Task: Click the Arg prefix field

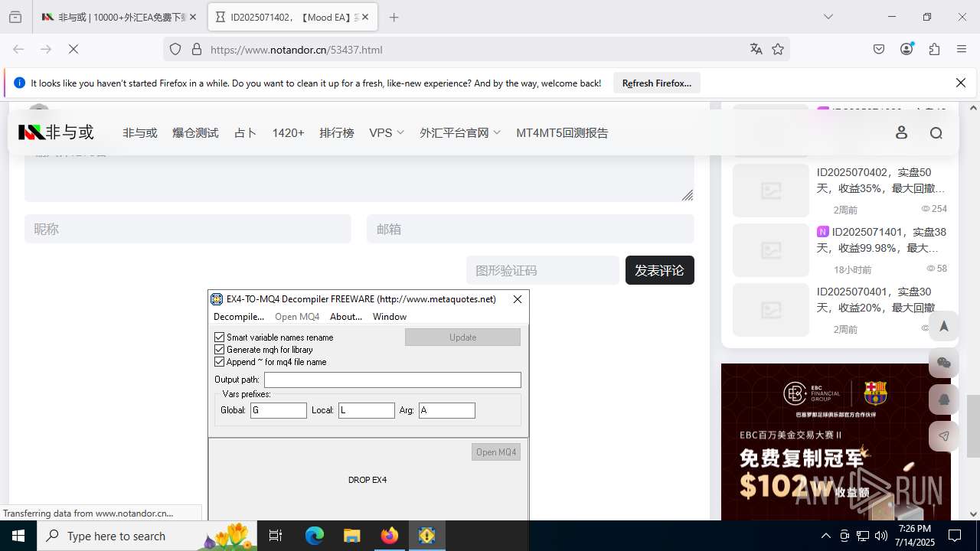Action: click(447, 410)
